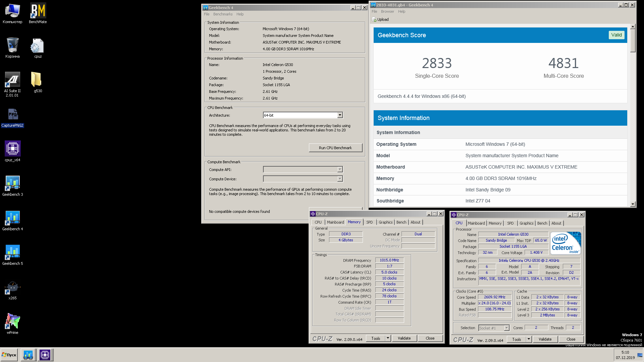This screenshot has height=362, width=644.
Task: Open the Geekbench 4 desktop shortcut
Action: (12, 221)
